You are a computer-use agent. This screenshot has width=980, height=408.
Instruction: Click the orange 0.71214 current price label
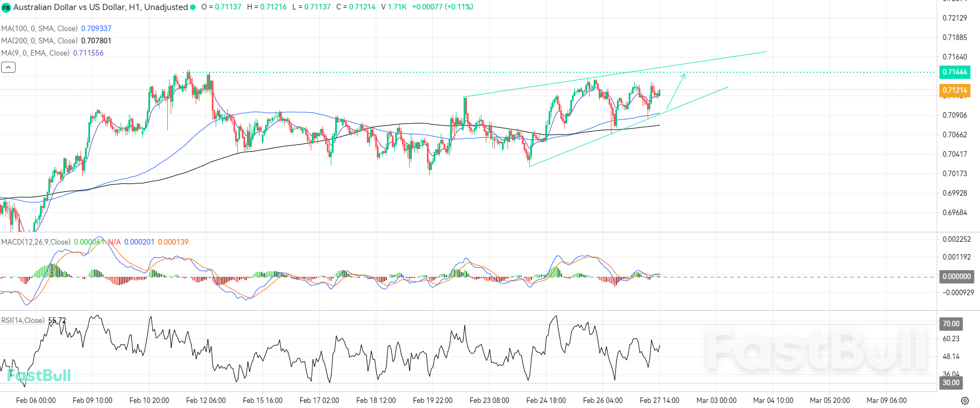click(x=954, y=90)
